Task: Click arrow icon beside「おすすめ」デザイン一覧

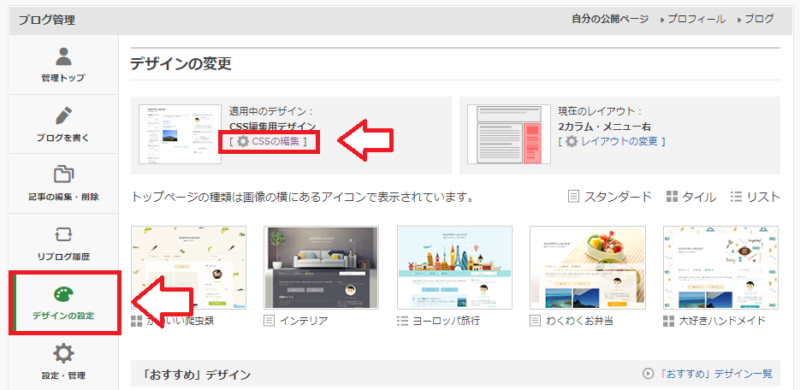Action: click(x=648, y=374)
